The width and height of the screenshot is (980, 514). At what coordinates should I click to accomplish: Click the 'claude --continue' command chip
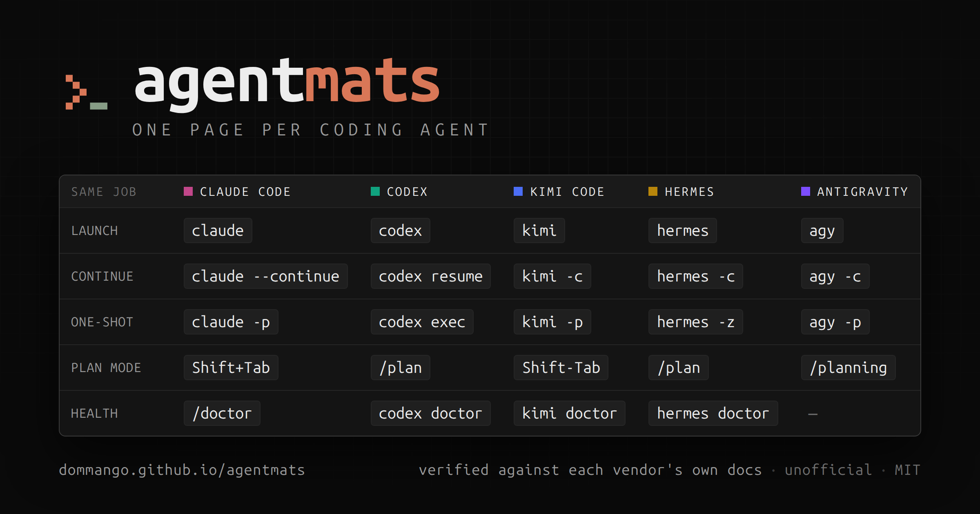(x=266, y=276)
